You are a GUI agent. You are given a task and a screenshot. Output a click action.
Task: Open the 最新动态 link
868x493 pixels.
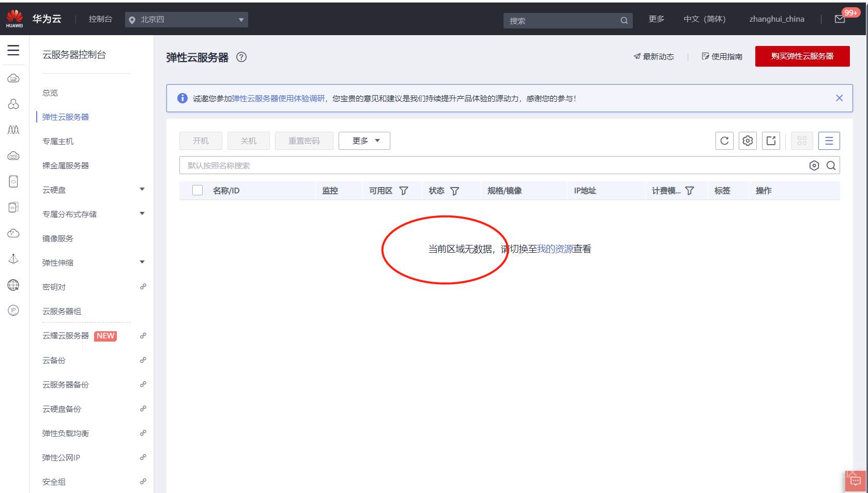coord(654,57)
